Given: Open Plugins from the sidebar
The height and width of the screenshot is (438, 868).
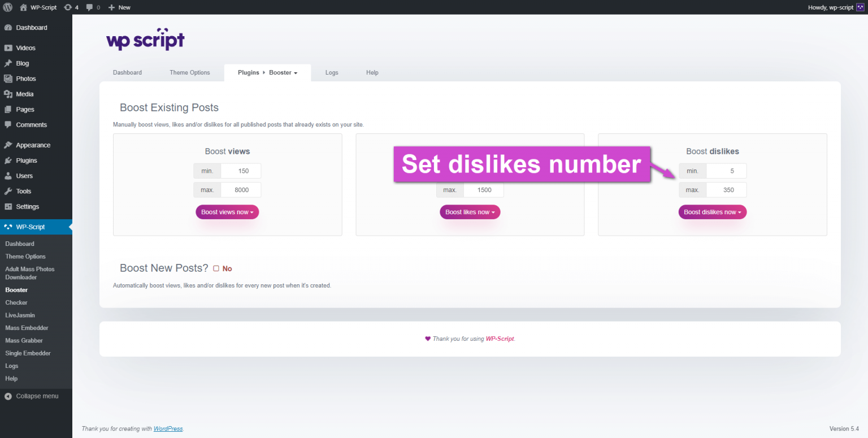Looking at the screenshot, I should coord(25,160).
